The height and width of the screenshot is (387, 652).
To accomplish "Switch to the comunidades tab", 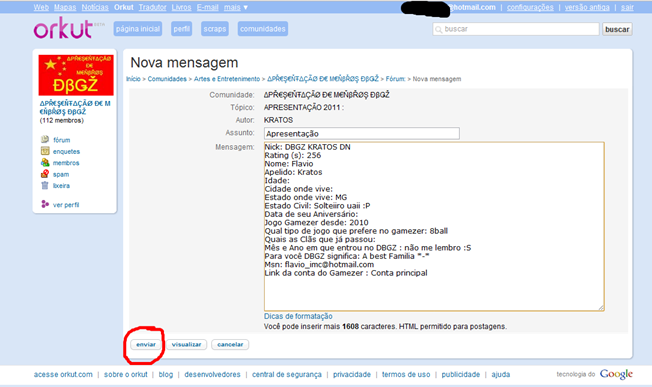I will click(x=263, y=29).
